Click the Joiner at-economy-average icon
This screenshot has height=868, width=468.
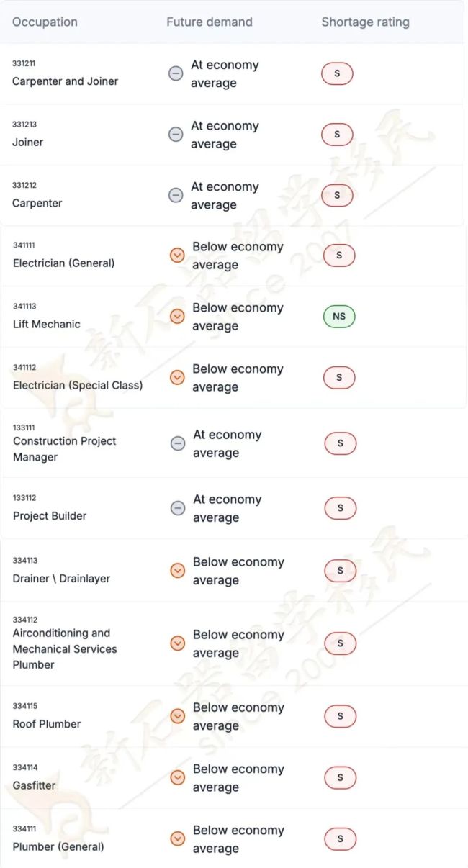point(176,135)
